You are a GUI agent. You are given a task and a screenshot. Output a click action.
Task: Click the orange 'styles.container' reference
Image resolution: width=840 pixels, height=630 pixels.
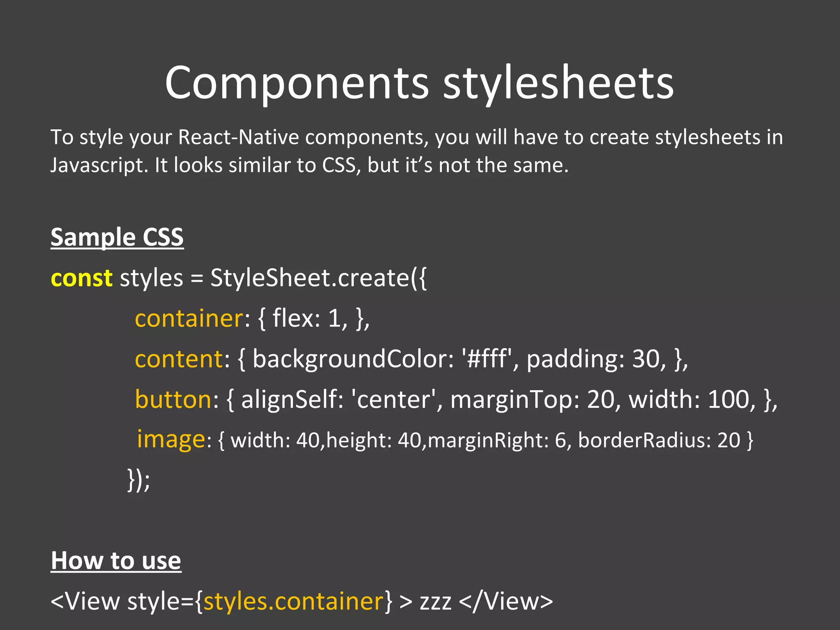[294, 602]
